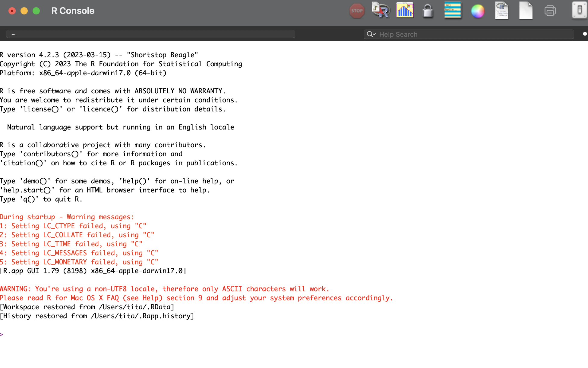
Task: Open the color wheel preferences
Action: (x=478, y=11)
